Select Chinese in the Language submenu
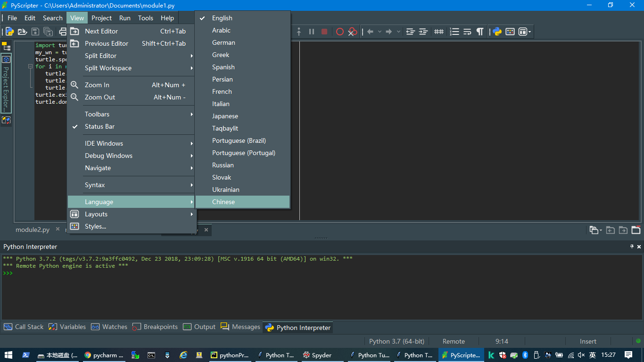This screenshot has width=644, height=362. tap(242, 202)
